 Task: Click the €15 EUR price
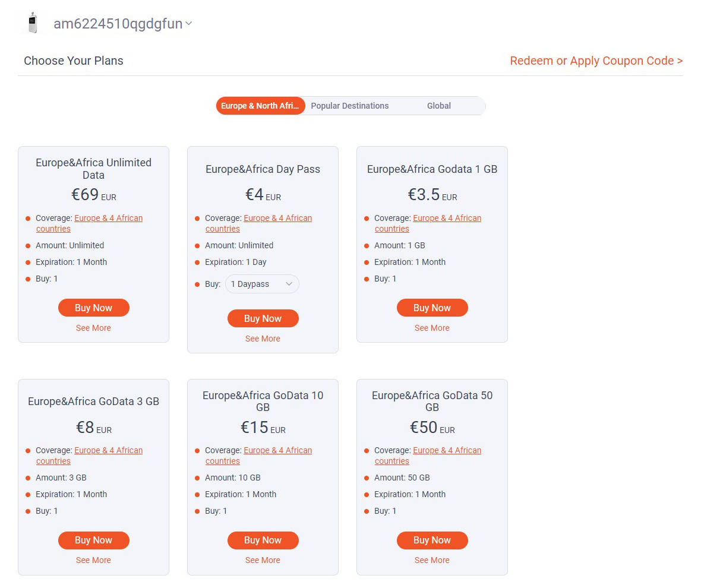(263, 428)
